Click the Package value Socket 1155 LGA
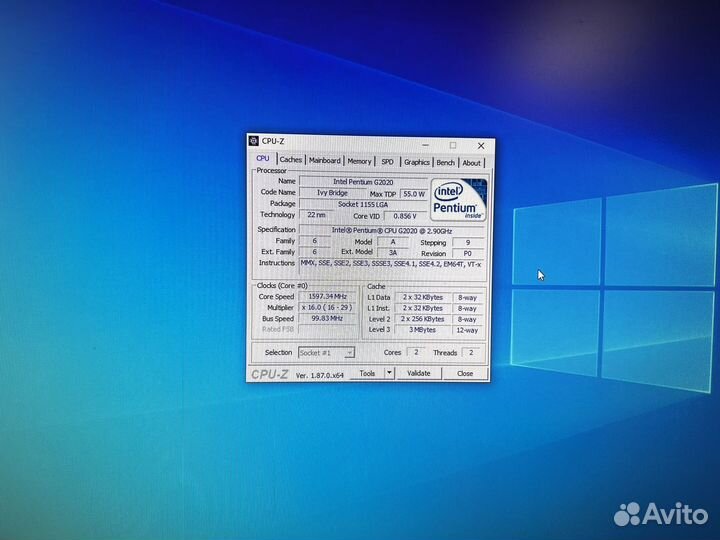This screenshot has width=720, height=540. tap(363, 204)
